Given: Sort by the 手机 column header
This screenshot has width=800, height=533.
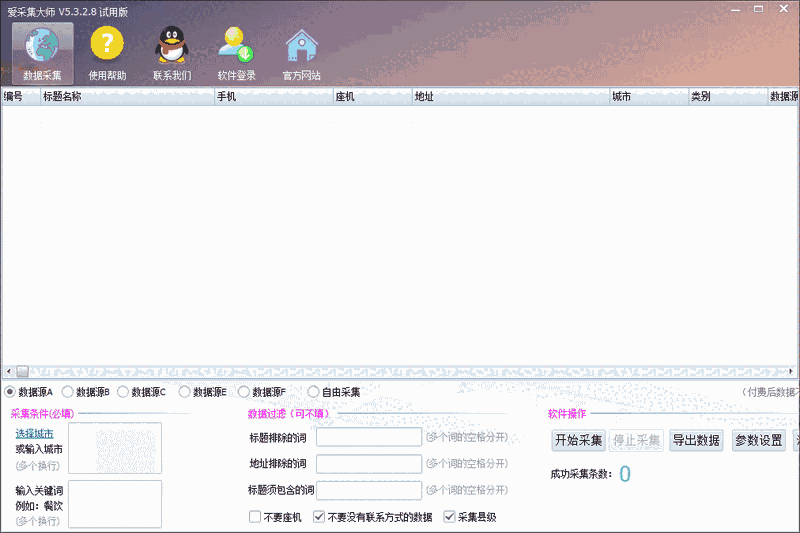Looking at the screenshot, I should click(x=273, y=96).
